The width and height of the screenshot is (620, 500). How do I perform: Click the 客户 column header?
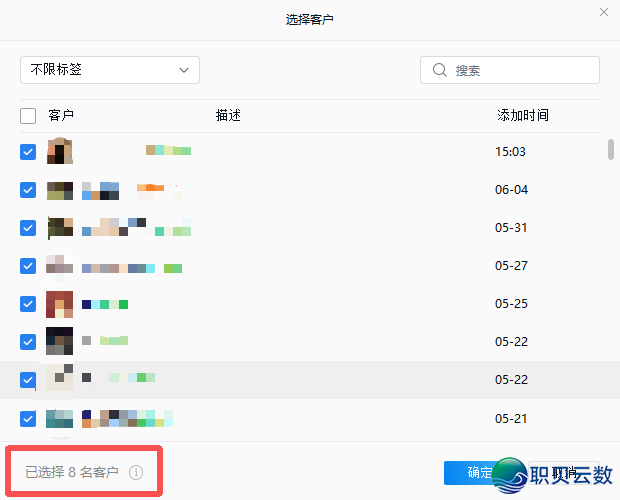tap(61, 115)
